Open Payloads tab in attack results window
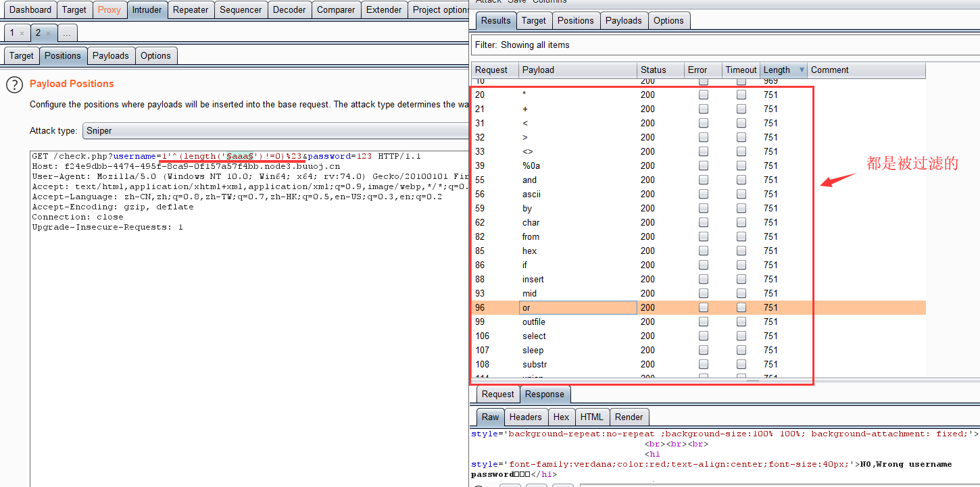Image resolution: width=980 pixels, height=487 pixels. click(x=624, y=20)
